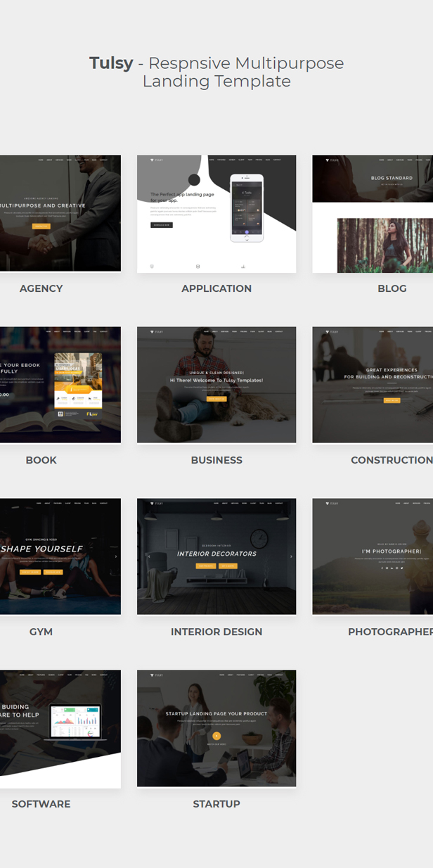Click the PHOTOGRAPHER caption

(390, 632)
